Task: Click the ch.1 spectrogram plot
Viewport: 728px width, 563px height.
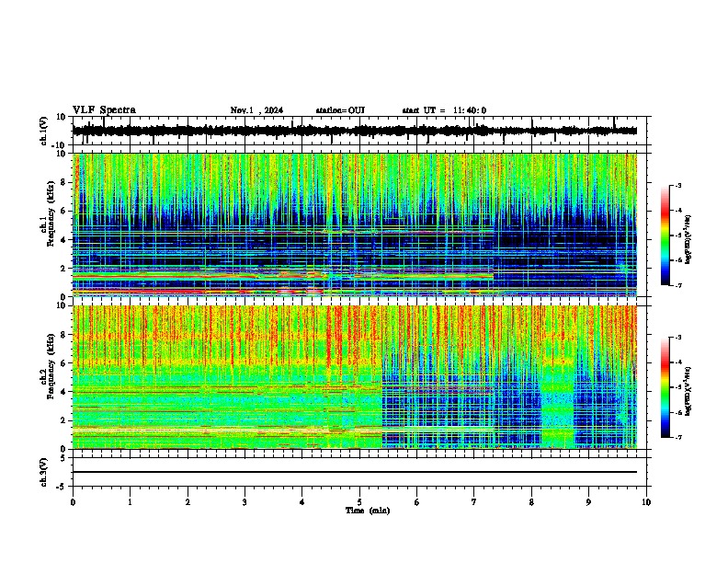Action: [x=355, y=224]
